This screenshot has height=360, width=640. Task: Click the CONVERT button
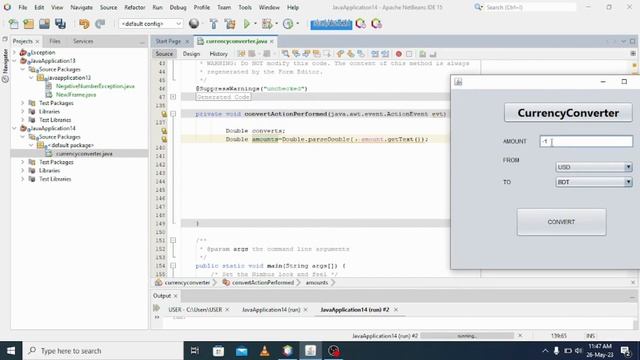point(561,222)
